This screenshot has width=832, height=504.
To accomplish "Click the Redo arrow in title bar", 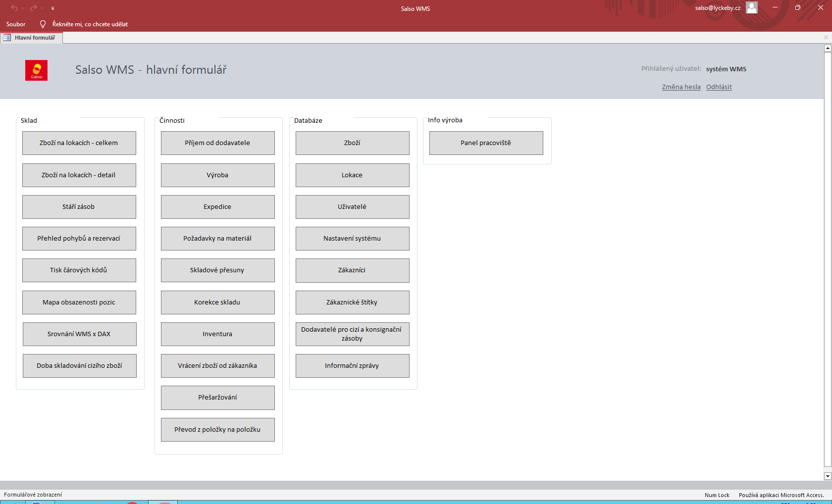I will click(33, 8).
